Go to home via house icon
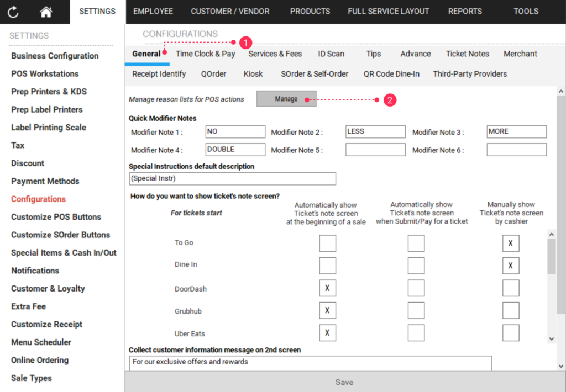Viewport: 566px width, 392px height. coord(46,12)
